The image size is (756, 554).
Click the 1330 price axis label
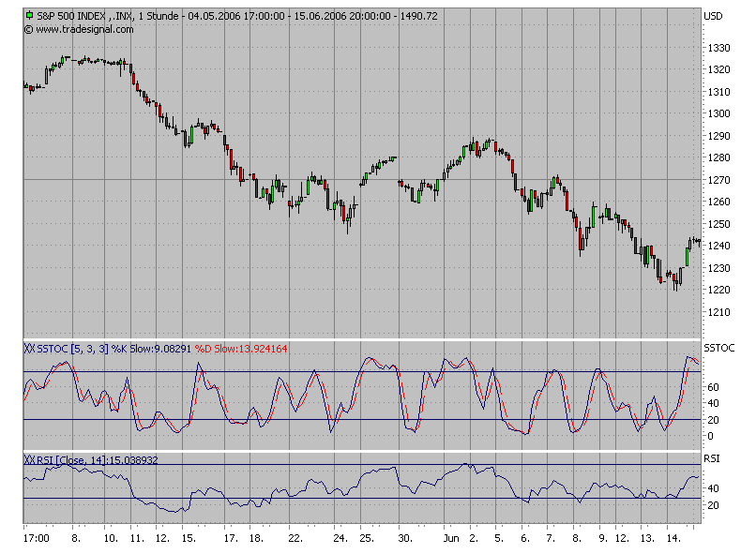718,48
